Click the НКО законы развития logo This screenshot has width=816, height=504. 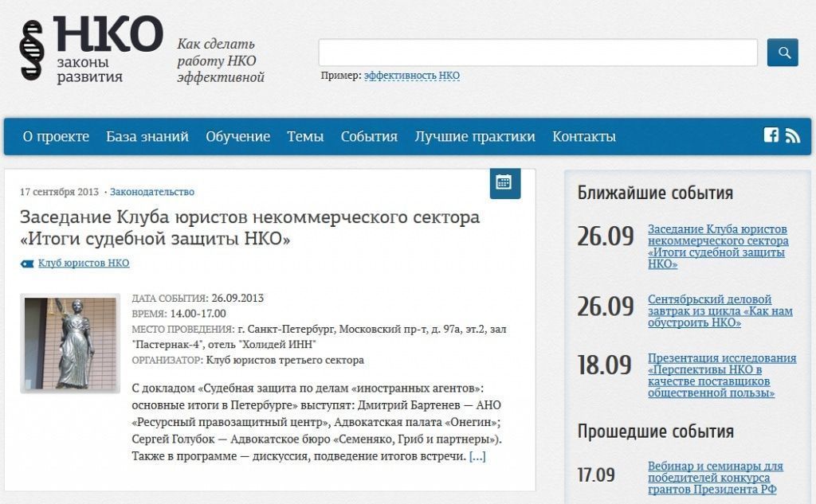pyautogui.click(x=92, y=49)
